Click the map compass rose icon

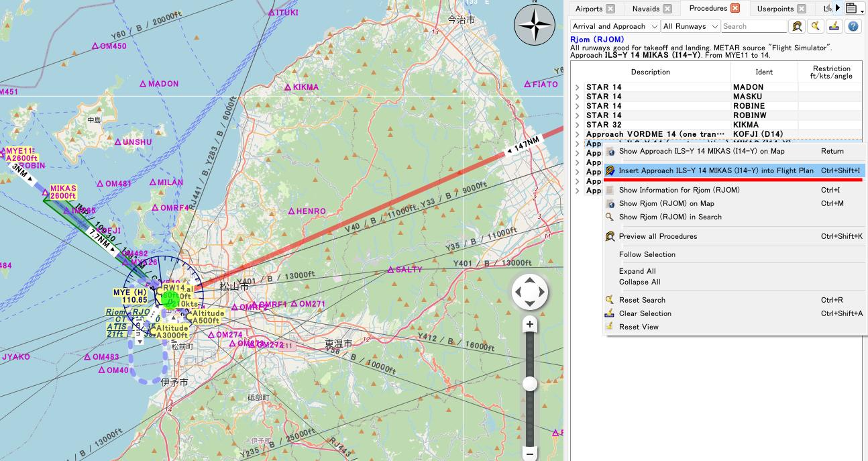pos(535,24)
